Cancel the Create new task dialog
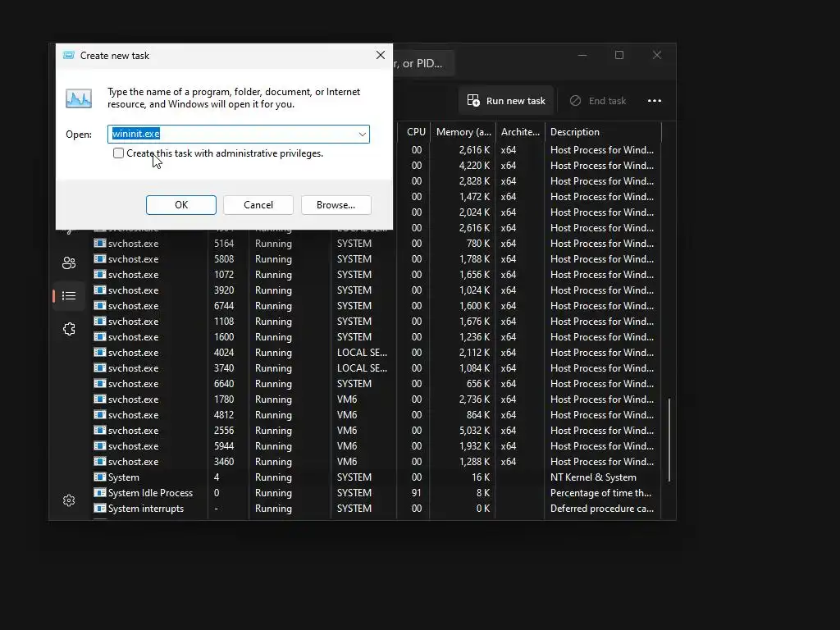The height and width of the screenshot is (630, 840). click(x=258, y=204)
